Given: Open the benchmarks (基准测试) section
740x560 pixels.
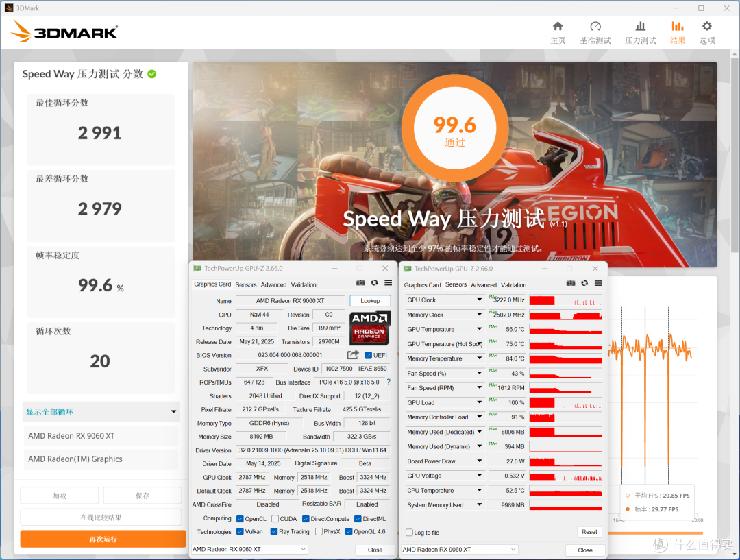Looking at the screenshot, I should [595, 33].
